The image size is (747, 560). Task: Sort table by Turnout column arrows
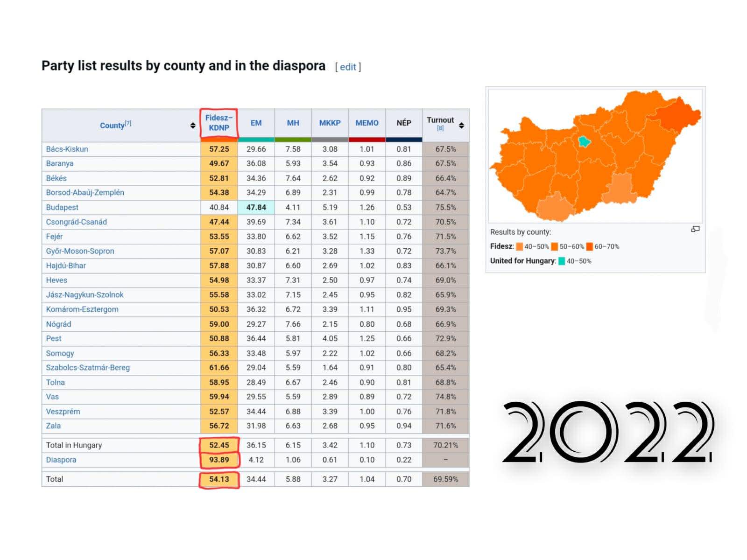pos(461,126)
